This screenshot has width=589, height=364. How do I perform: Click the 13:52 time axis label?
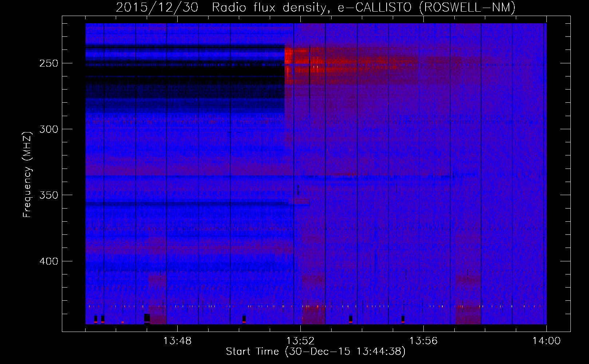pyautogui.click(x=300, y=341)
